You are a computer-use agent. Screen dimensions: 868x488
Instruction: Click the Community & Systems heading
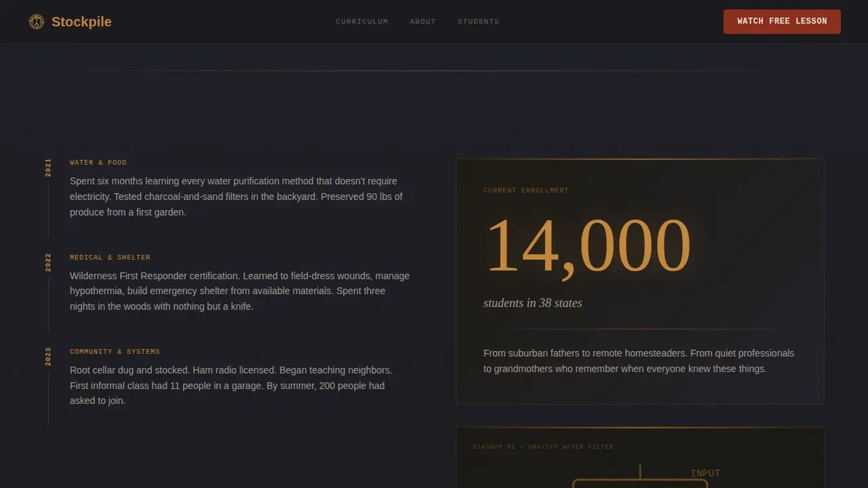115,352
